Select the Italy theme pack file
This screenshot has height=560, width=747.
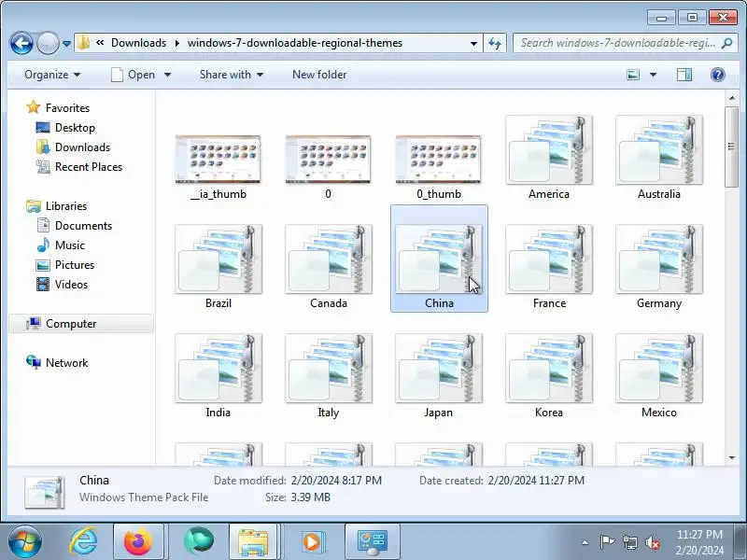pos(329,376)
